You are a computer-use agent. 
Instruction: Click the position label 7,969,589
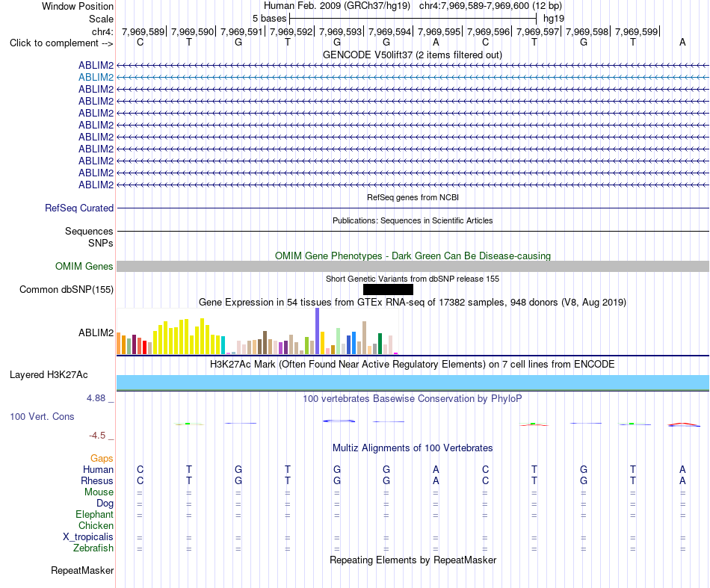tap(143, 31)
